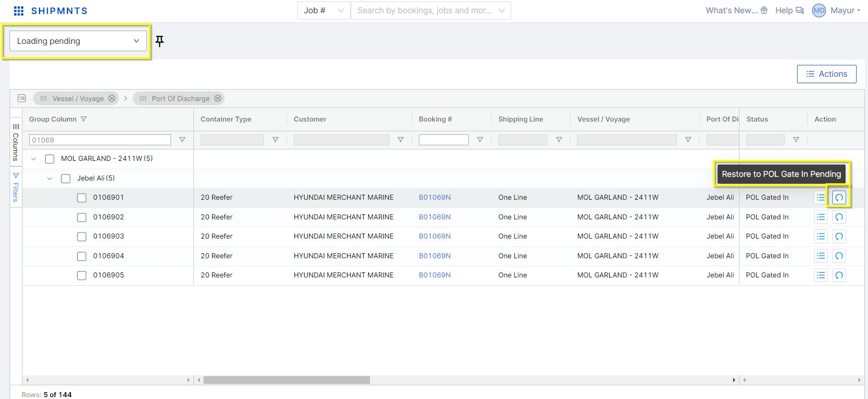Click left arrow of Group Column scrollbar

click(27, 380)
